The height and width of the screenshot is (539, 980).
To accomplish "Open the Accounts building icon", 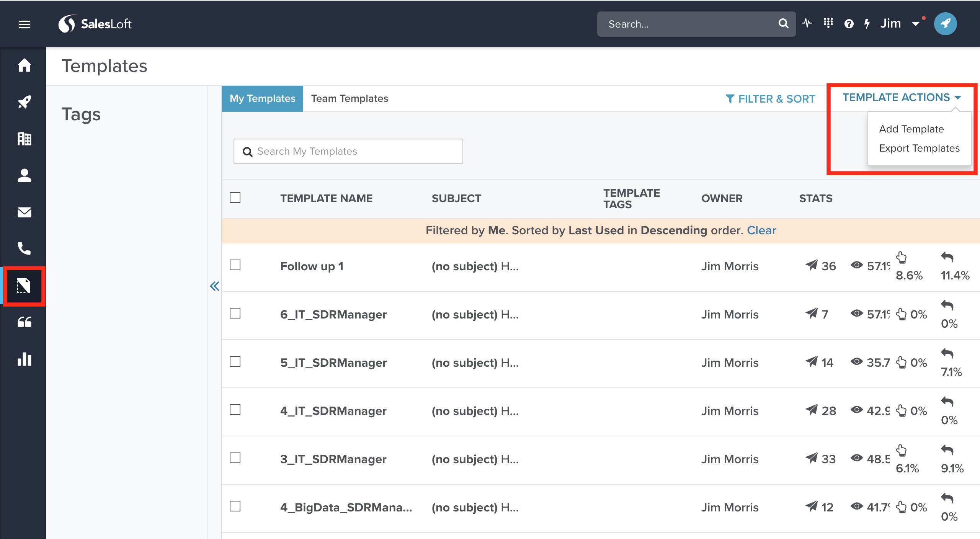I will [x=24, y=139].
